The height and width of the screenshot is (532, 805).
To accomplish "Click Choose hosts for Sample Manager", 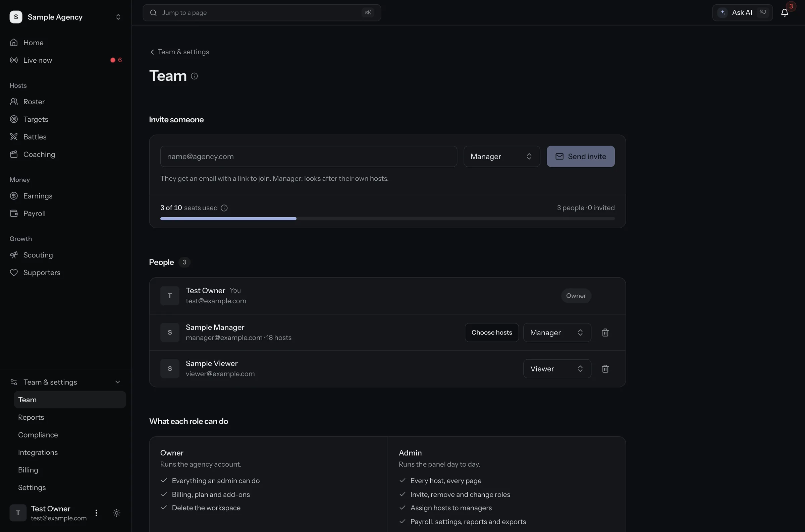I will click(x=491, y=333).
